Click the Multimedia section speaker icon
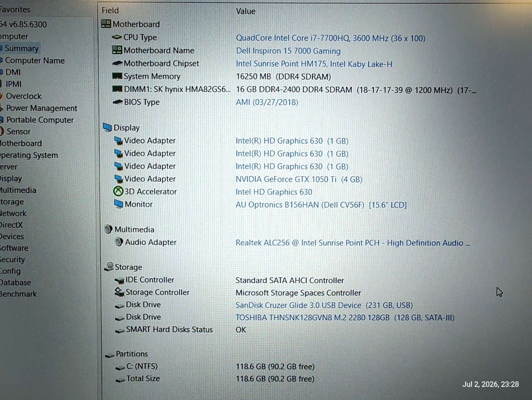 click(x=108, y=229)
